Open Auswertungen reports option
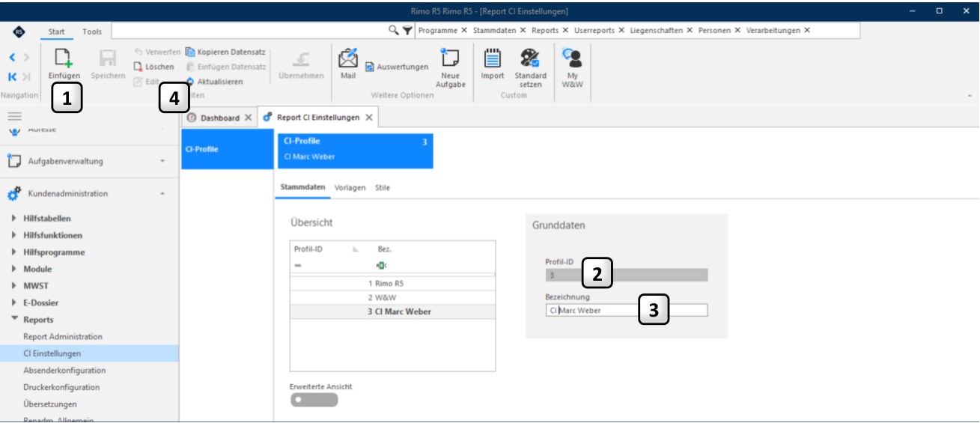 tap(397, 67)
